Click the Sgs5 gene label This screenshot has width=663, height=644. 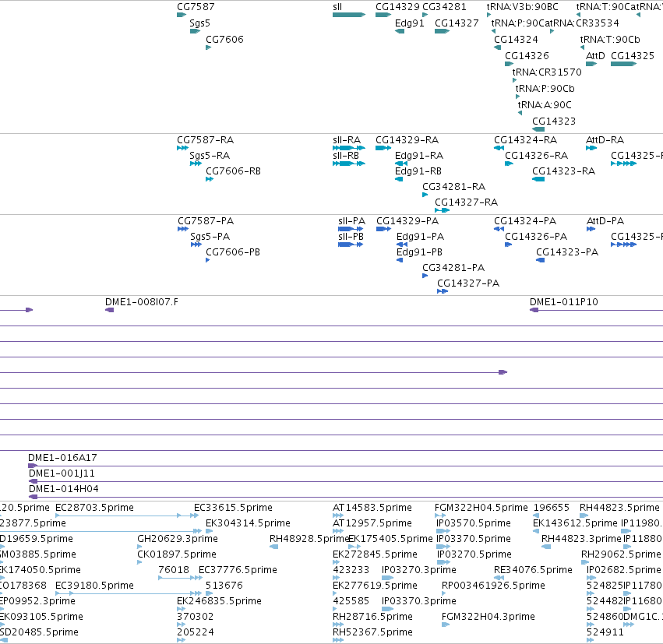click(199, 23)
